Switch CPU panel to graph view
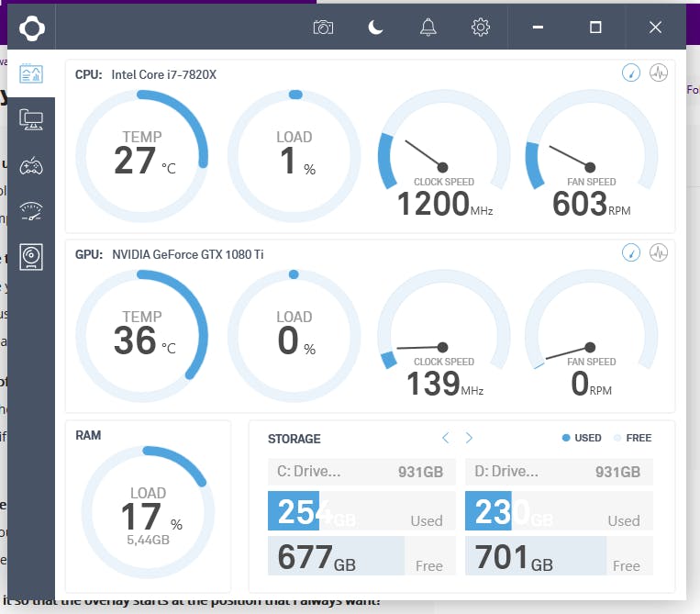700x614 pixels. [659, 73]
